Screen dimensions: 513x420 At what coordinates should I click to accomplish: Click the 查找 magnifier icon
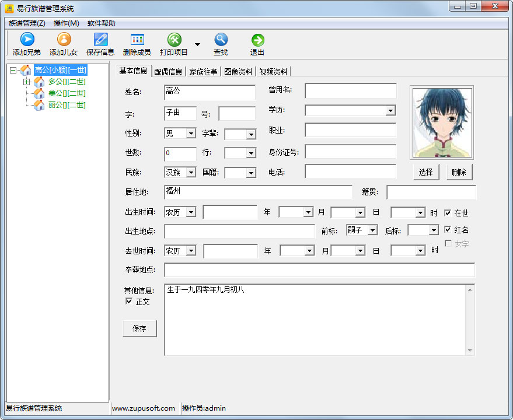pyautogui.click(x=221, y=39)
